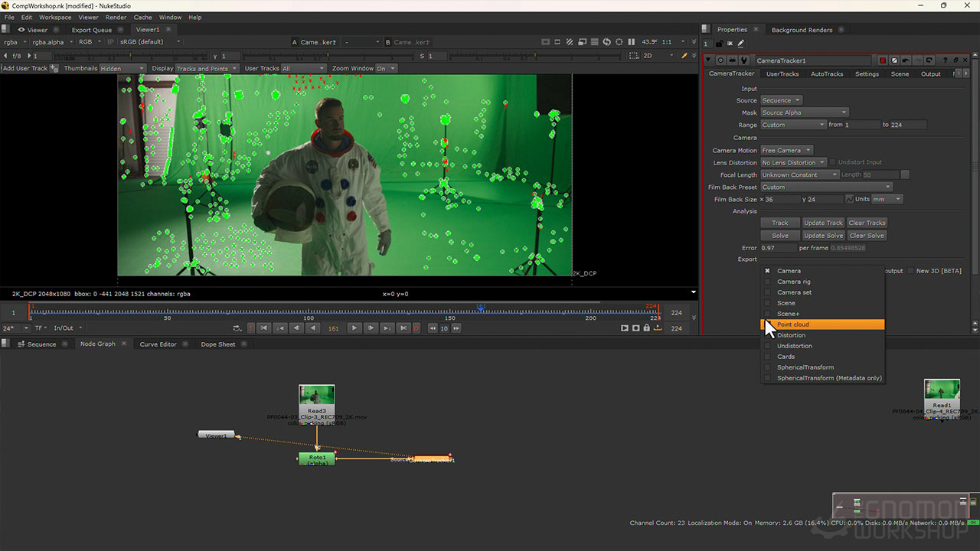Click the undo arrow in CameraTracker1 properties

(906, 60)
